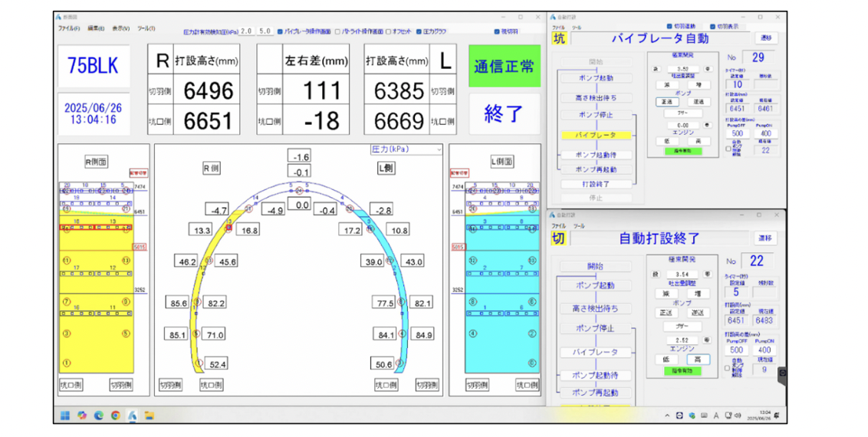Click the blue app icon in taskbar

[133, 416]
